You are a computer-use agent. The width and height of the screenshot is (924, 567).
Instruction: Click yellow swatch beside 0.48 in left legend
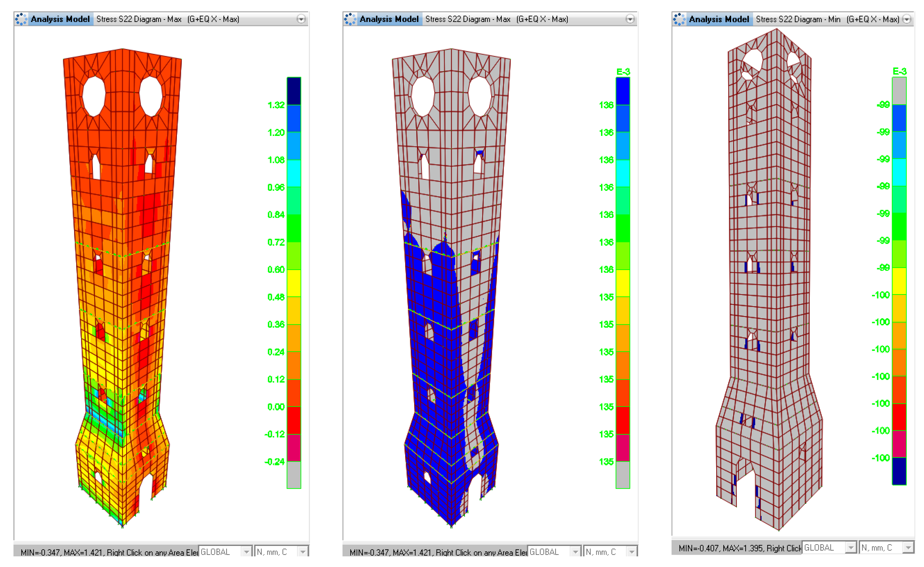tap(294, 283)
